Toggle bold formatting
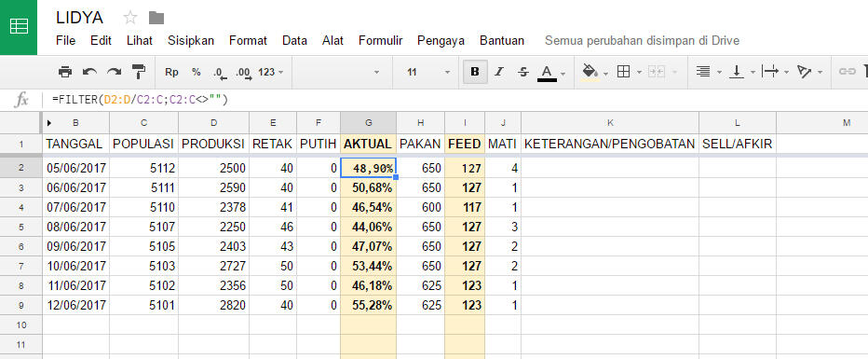This screenshot has height=359, width=868. [x=474, y=72]
